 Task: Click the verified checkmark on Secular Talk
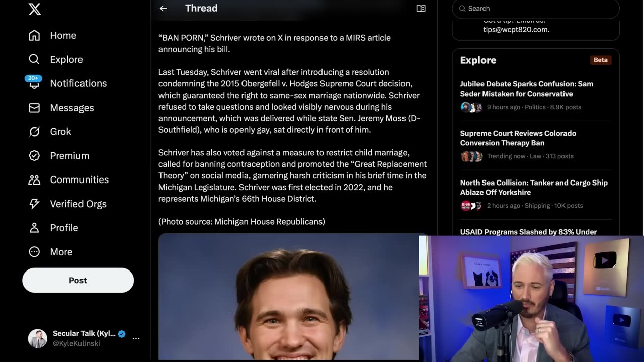[x=122, y=333]
